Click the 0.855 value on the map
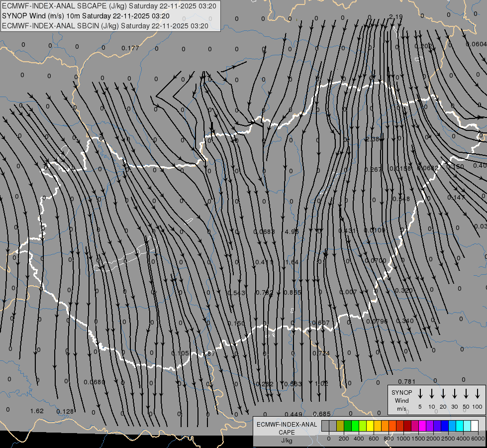The image size is (487, 448). point(292,292)
